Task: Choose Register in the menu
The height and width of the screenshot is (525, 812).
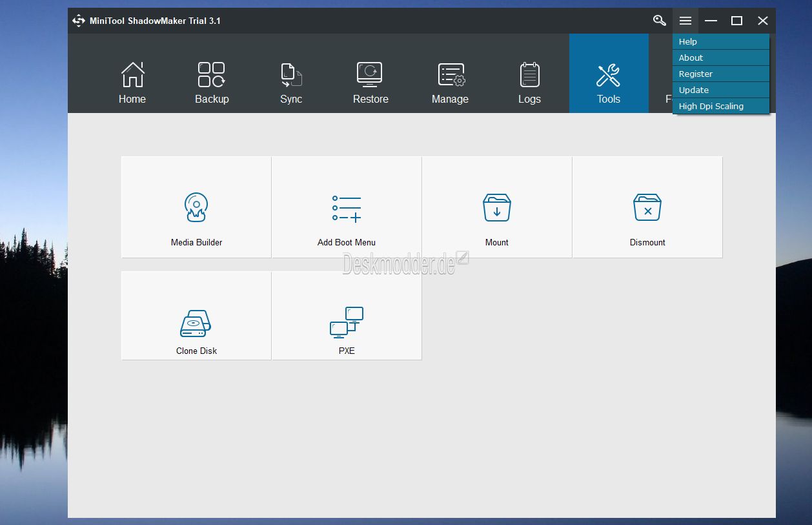Action: pos(721,74)
